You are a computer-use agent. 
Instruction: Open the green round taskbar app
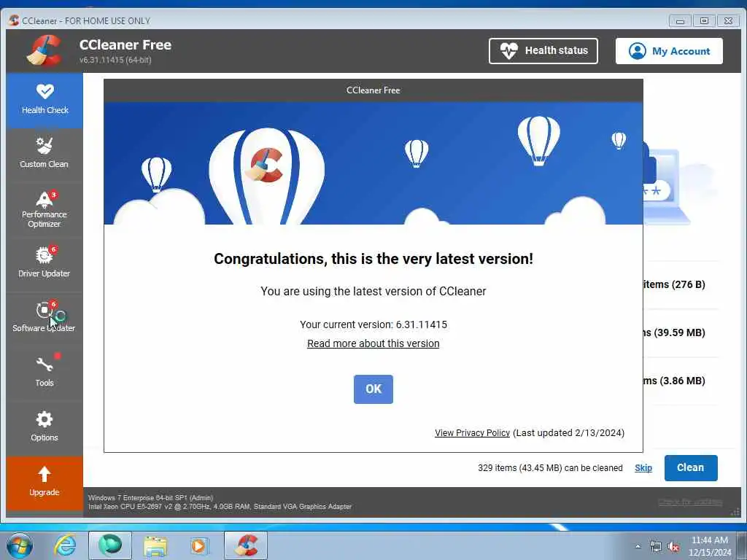[110, 545]
